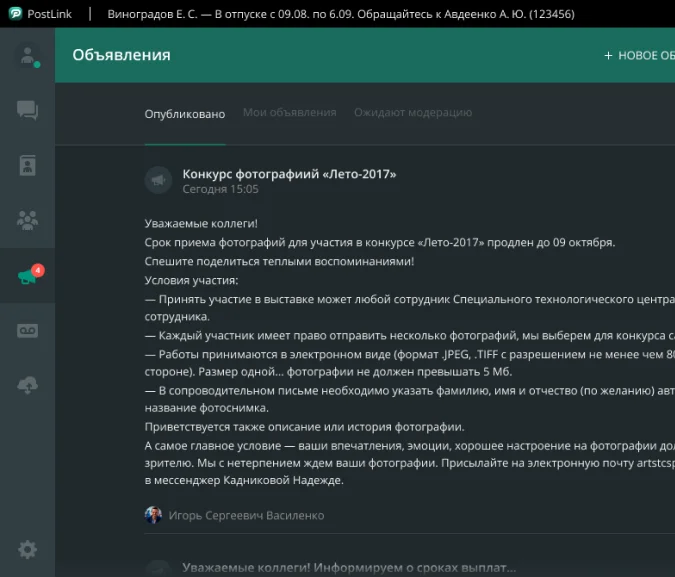Click the «Объявления» page header

121,55
